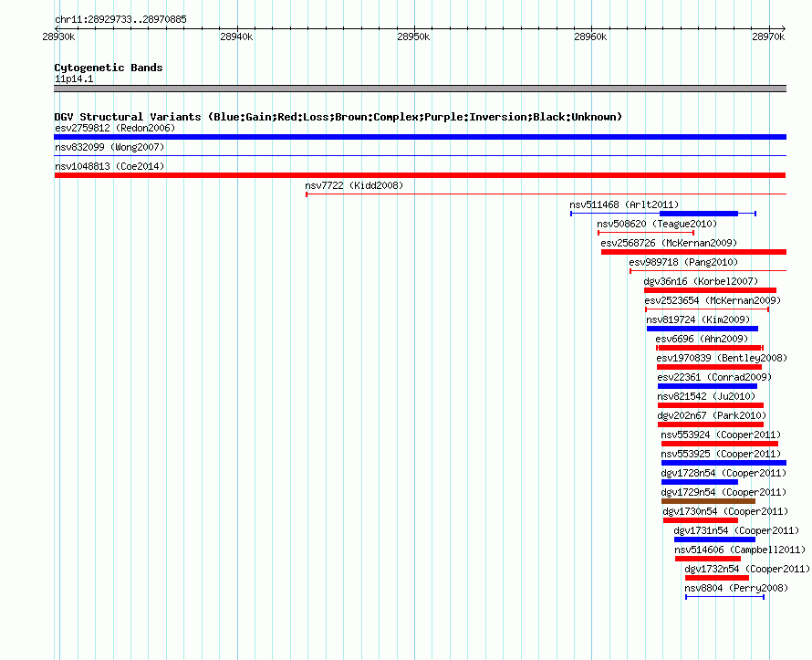Screen dimensions: 812x660
Task: Click the 28970k ruler tick label
Action: pos(768,37)
